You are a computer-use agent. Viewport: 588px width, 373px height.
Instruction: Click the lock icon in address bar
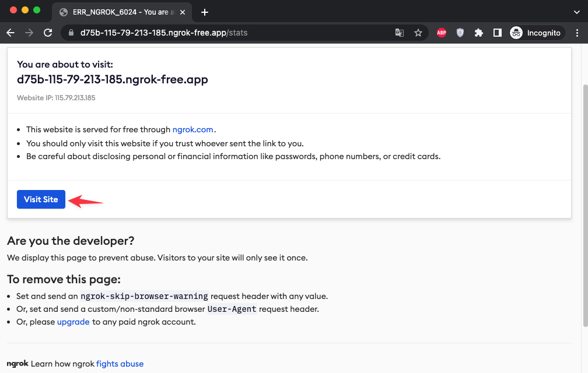[x=71, y=33]
